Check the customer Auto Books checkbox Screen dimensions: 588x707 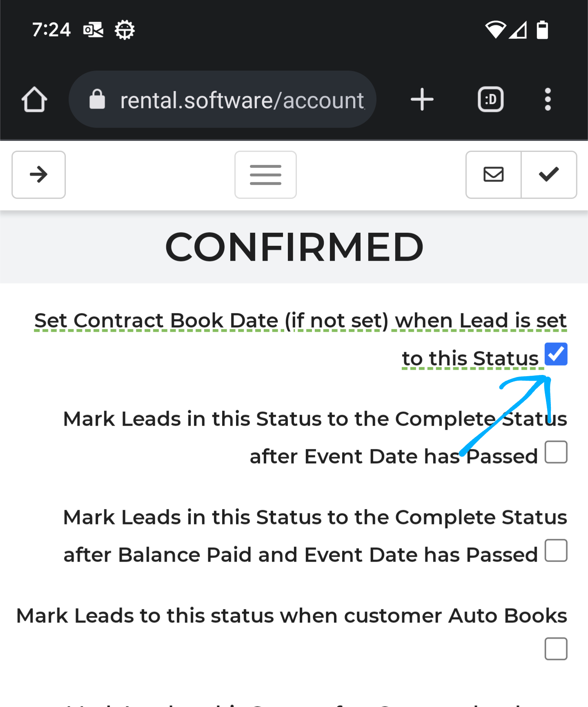pyautogui.click(x=556, y=649)
